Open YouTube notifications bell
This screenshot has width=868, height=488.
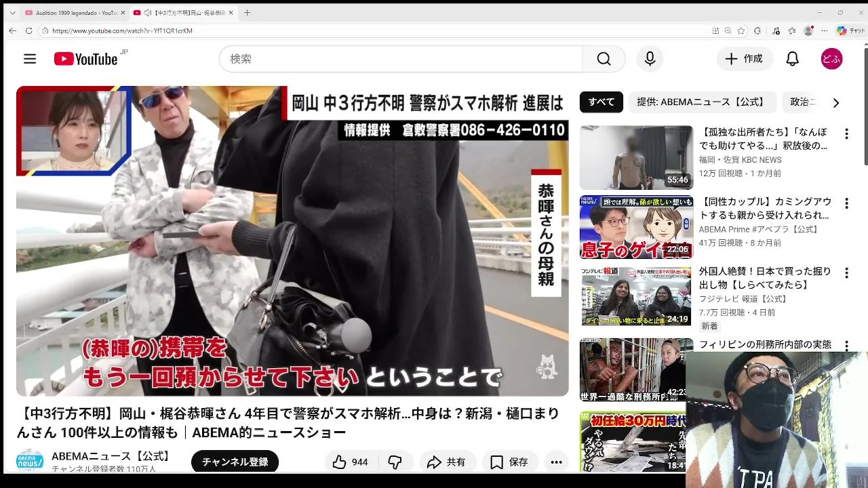[x=792, y=59]
